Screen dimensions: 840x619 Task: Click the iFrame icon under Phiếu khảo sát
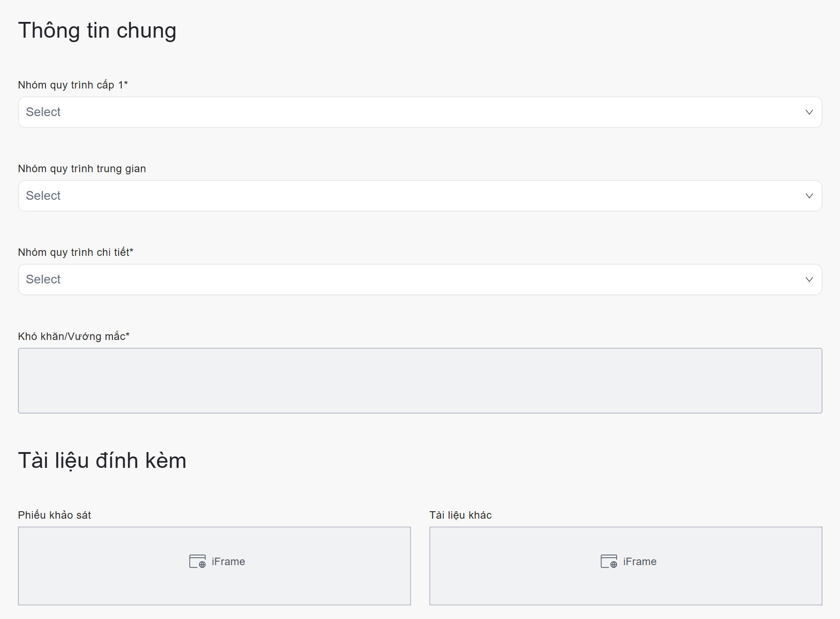(x=197, y=561)
